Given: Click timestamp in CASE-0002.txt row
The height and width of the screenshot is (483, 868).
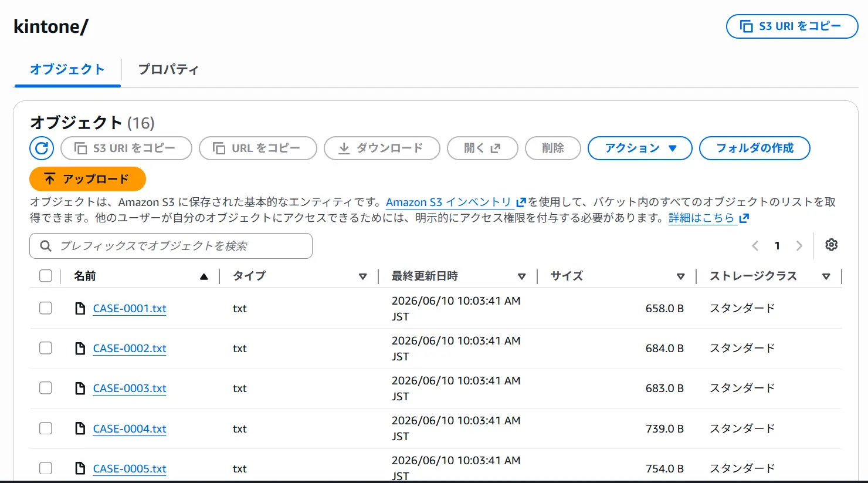Looking at the screenshot, I should pos(456,349).
